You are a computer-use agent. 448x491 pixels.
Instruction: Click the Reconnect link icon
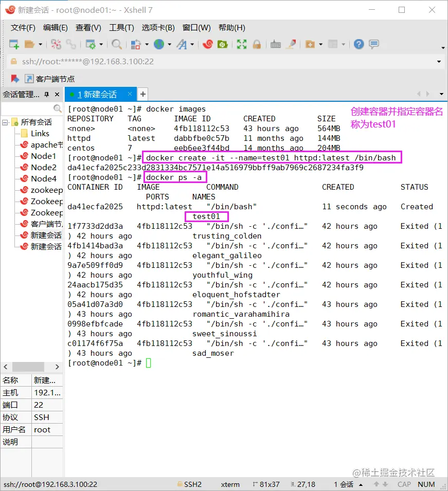71,44
